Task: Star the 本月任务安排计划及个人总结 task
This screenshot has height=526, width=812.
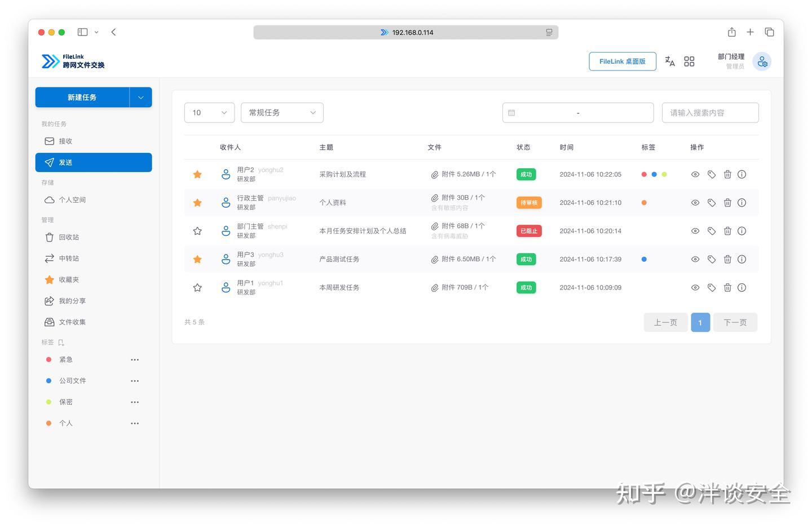Action: (x=197, y=231)
